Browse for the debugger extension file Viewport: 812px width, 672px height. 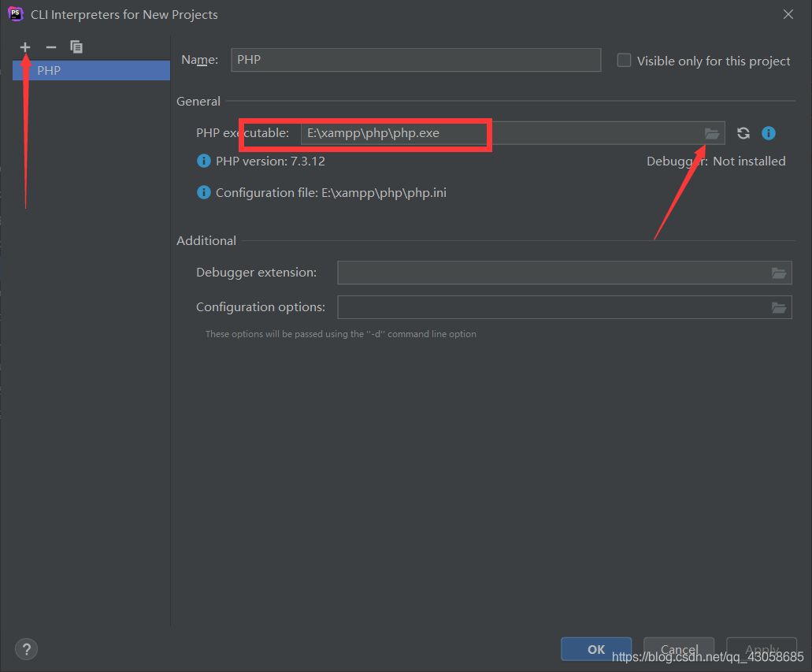tap(779, 273)
